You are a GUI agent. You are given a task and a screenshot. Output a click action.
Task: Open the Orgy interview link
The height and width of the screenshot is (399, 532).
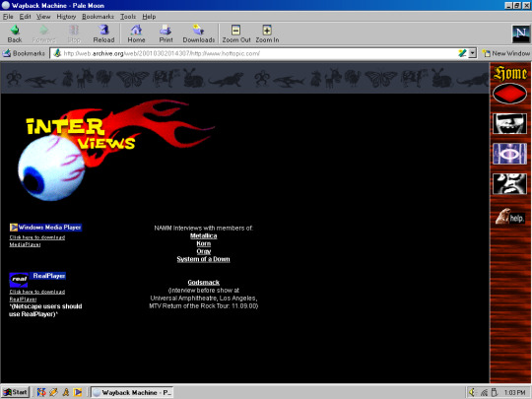coord(204,251)
